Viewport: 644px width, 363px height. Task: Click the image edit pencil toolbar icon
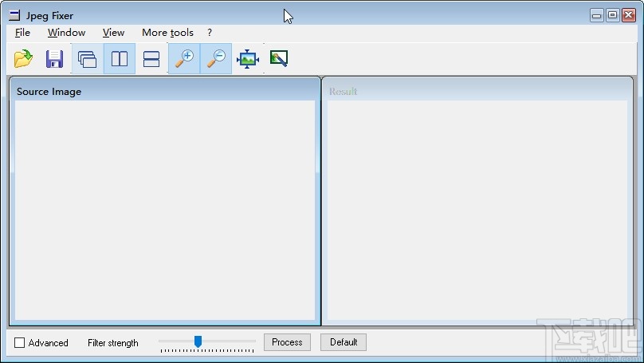pyautogui.click(x=279, y=58)
